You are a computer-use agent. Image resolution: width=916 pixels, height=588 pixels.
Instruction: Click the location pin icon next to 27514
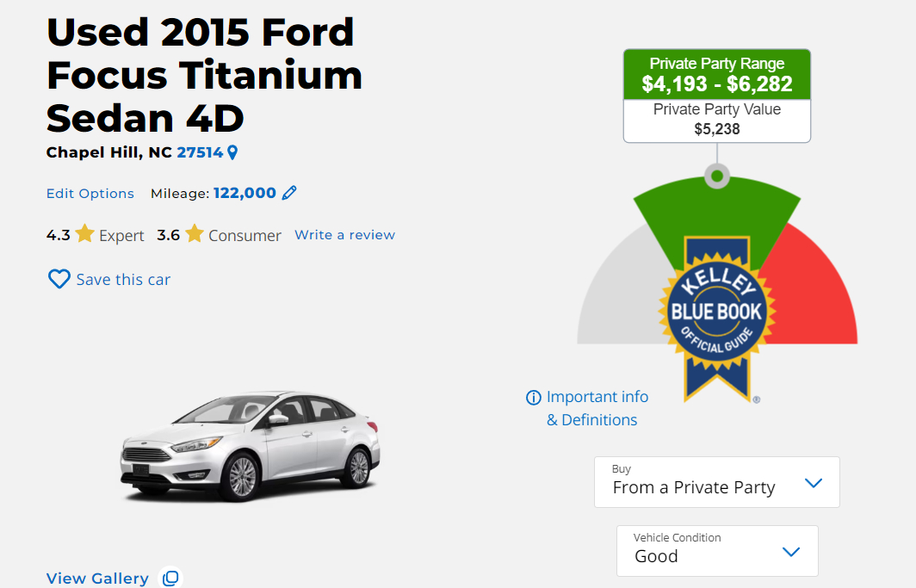pyautogui.click(x=232, y=152)
